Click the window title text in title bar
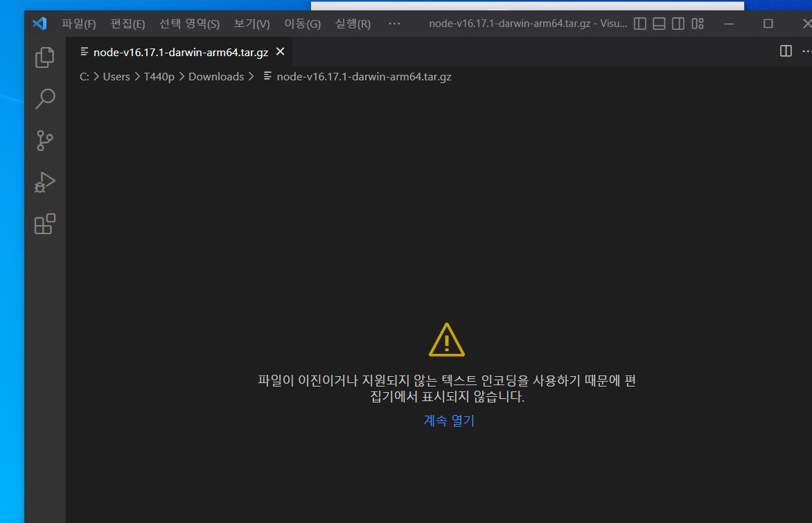 pos(528,24)
